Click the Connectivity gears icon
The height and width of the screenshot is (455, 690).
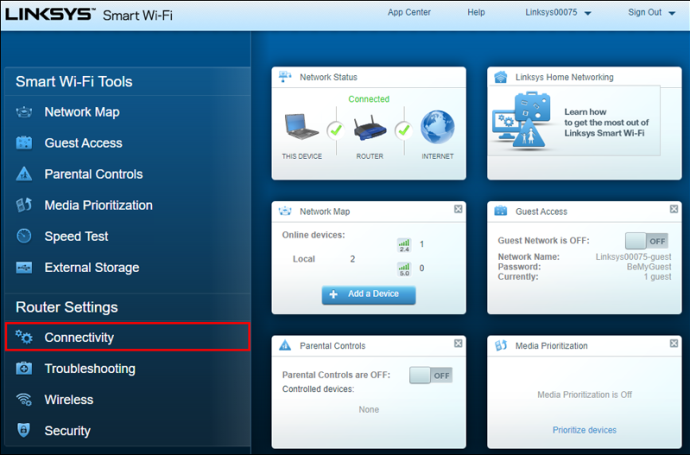click(24, 337)
